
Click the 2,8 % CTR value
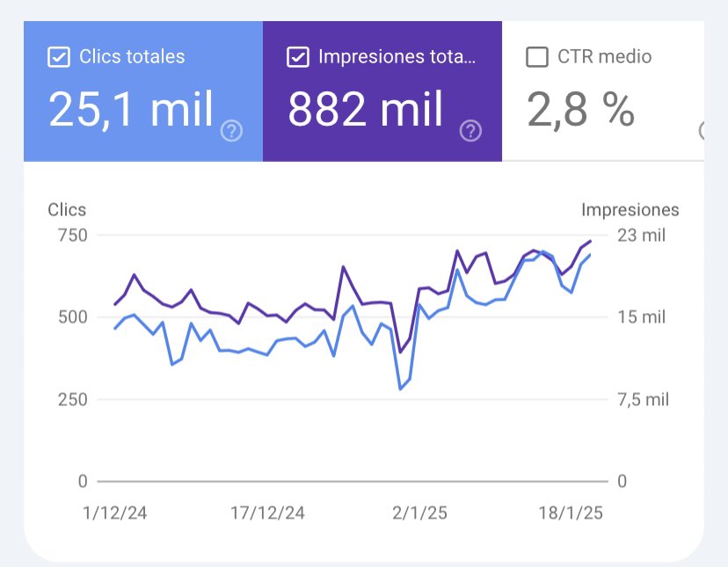tap(580, 110)
